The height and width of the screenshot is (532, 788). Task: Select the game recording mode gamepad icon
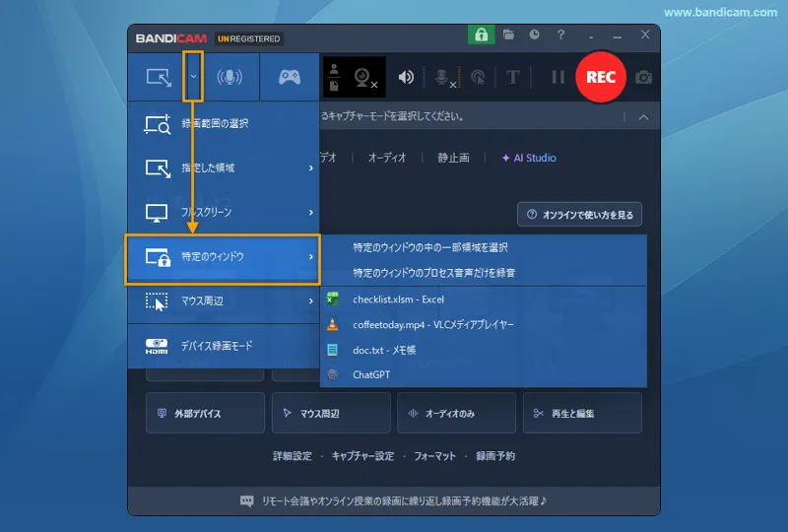coord(290,77)
